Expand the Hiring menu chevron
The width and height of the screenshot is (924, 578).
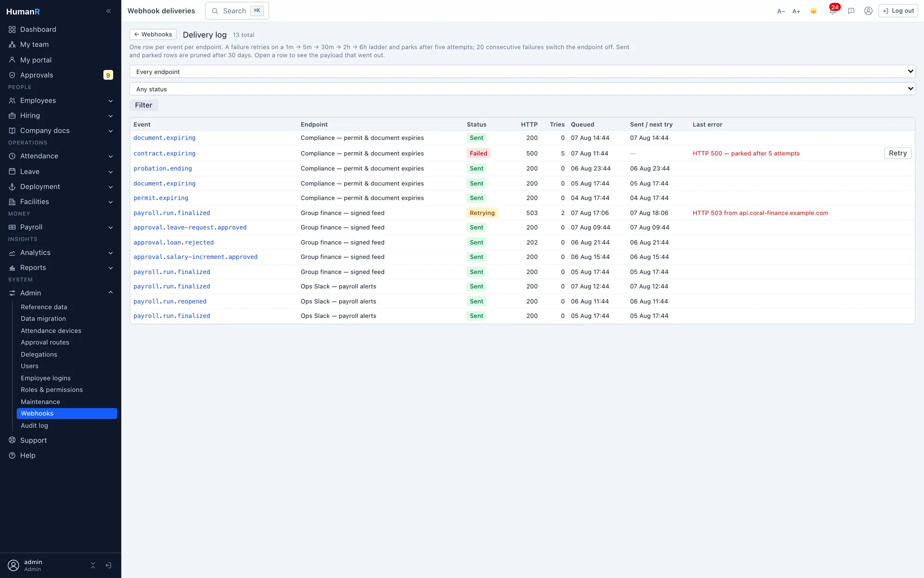click(110, 116)
